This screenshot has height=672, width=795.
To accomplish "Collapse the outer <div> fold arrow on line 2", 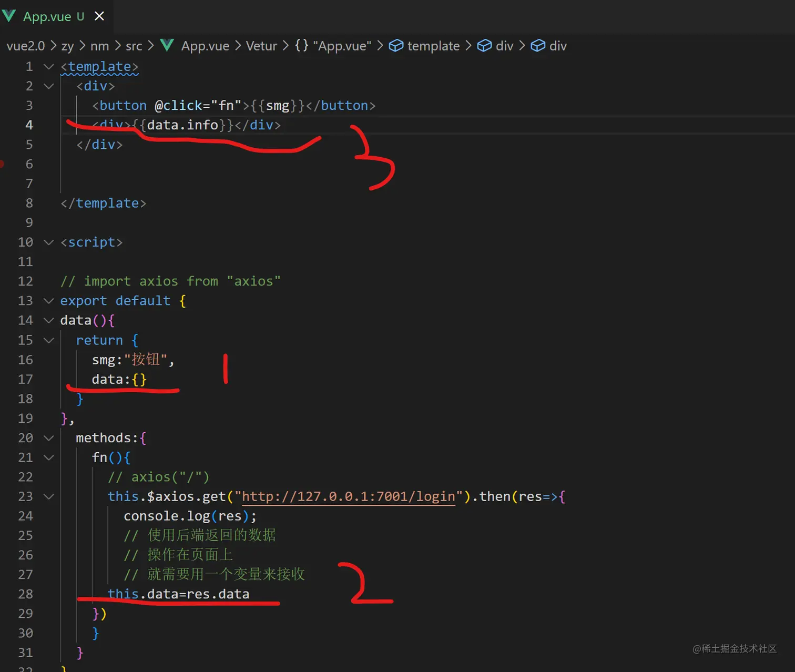I will (x=49, y=86).
